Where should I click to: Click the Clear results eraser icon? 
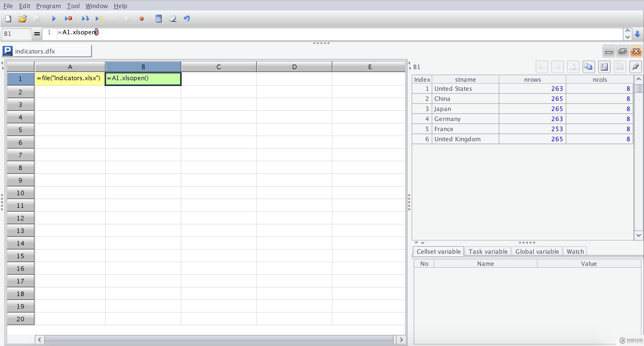click(173, 19)
